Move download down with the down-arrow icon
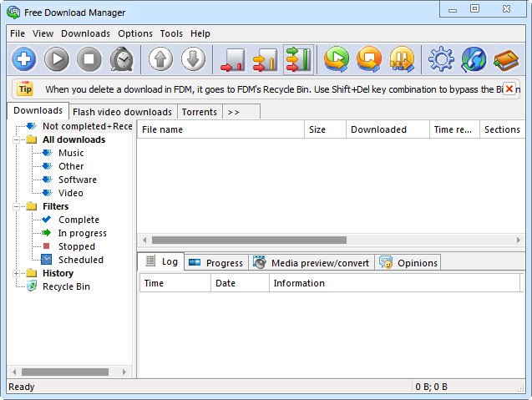This screenshot has height=400, width=532. (x=194, y=59)
